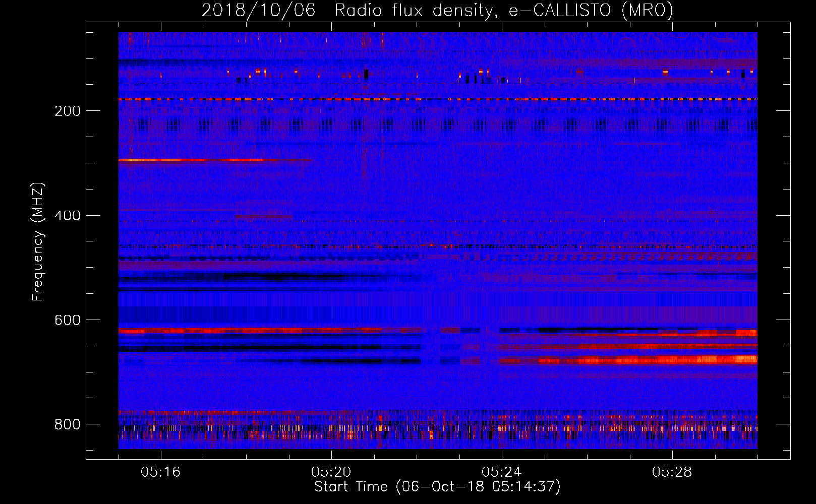
Task: Click the 800 frequency tick label
Action: pos(68,425)
